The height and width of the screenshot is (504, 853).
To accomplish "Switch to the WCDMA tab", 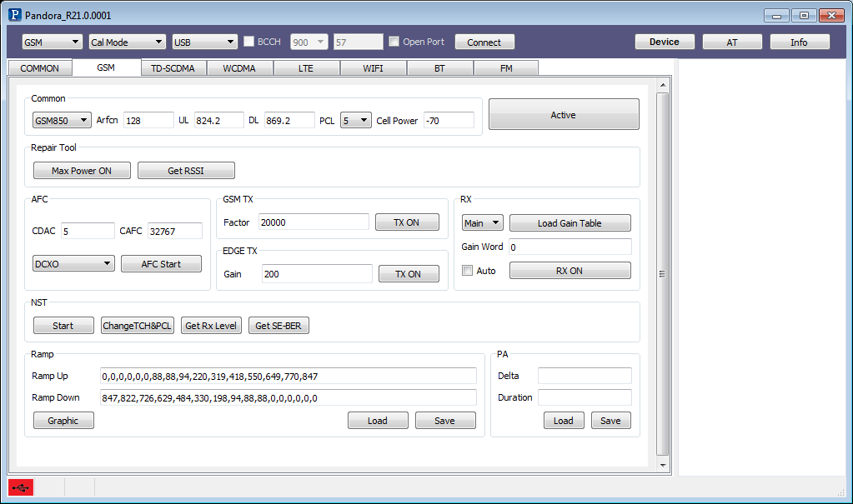I will (x=239, y=67).
